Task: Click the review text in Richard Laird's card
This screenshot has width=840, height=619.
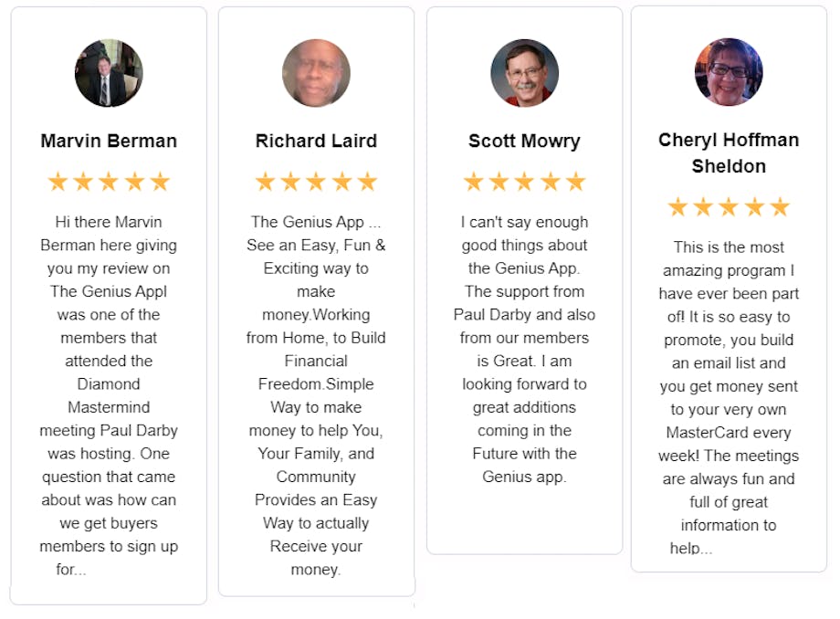Action: point(316,395)
